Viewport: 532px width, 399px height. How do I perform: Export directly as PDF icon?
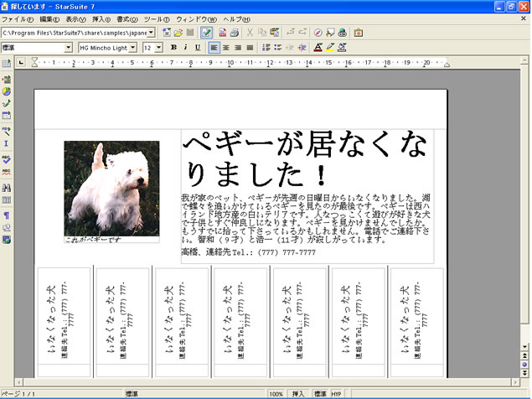pyautogui.click(x=222, y=33)
